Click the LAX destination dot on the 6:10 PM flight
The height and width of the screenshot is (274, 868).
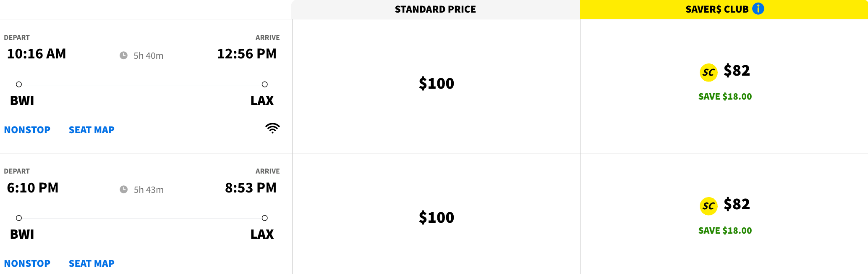coord(264,218)
